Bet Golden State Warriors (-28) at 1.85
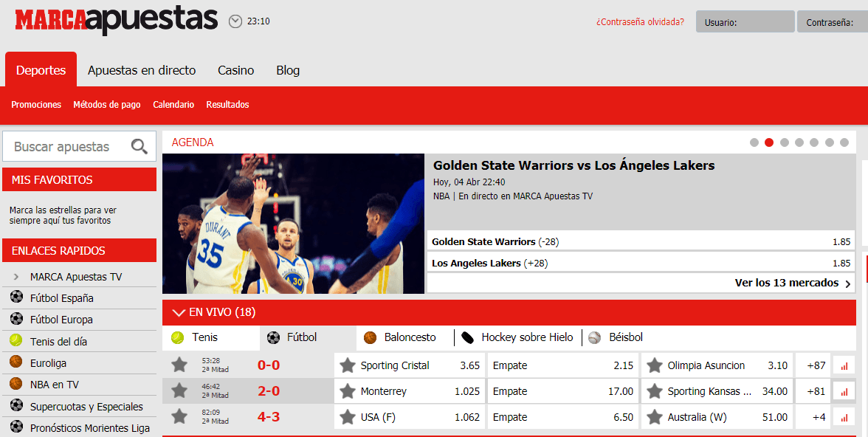 tap(641, 241)
